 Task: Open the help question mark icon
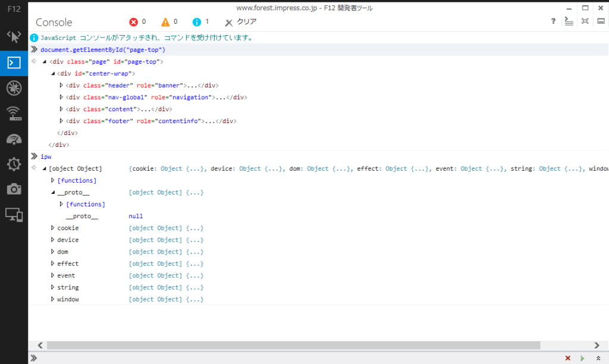553,21
